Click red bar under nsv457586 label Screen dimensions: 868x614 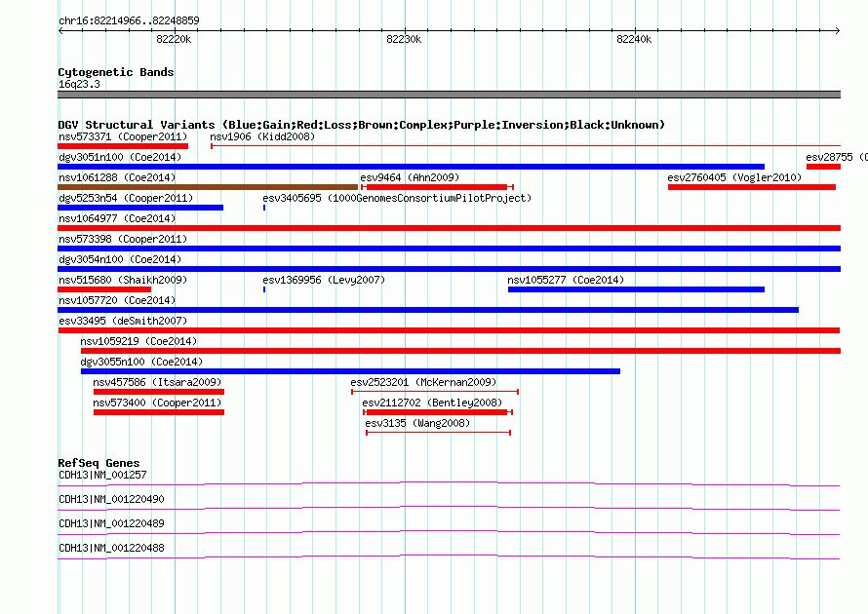click(x=159, y=392)
